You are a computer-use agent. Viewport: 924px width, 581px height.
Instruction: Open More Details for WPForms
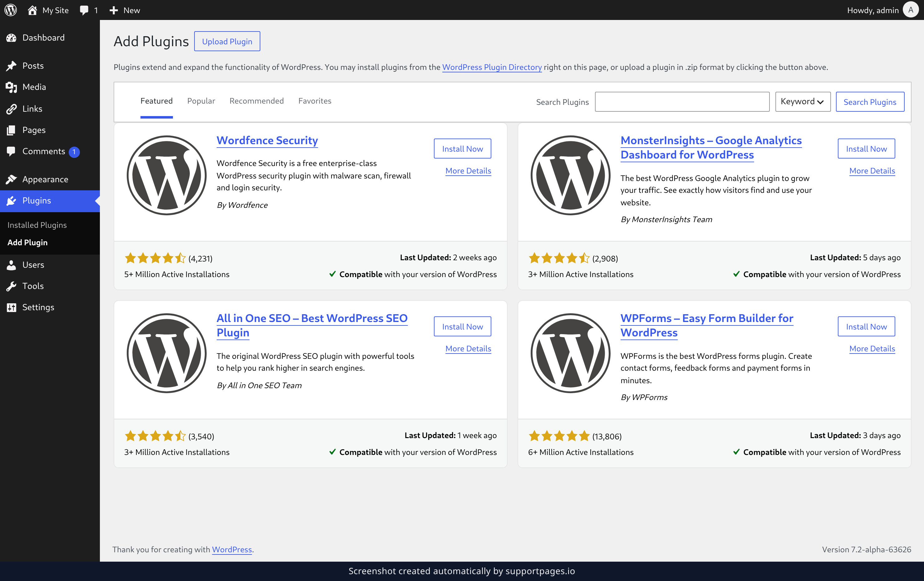point(872,349)
